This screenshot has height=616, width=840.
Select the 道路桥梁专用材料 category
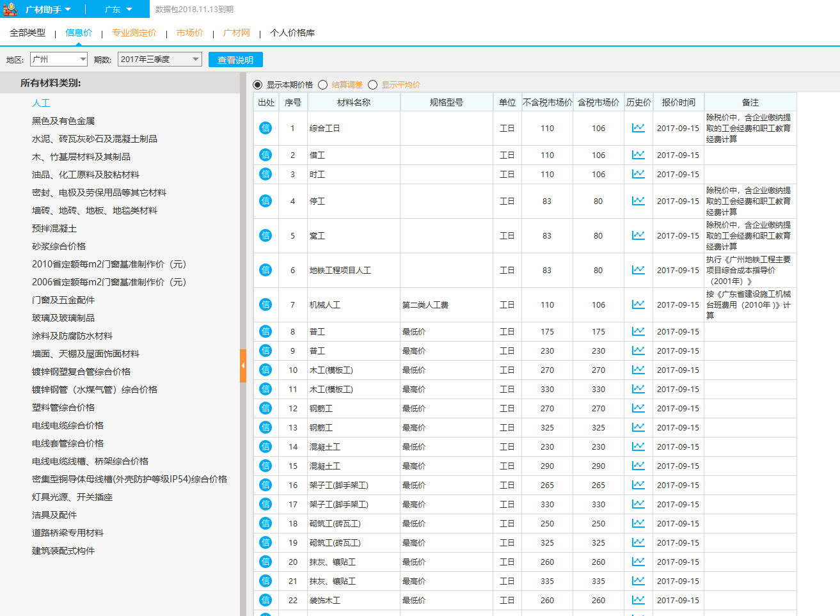(x=68, y=533)
